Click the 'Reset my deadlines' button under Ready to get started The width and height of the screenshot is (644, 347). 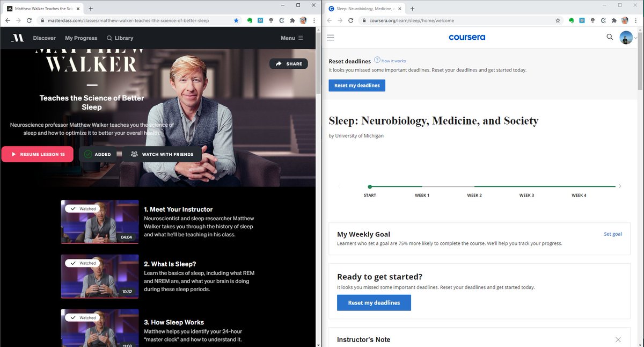[x=374, y=302]
